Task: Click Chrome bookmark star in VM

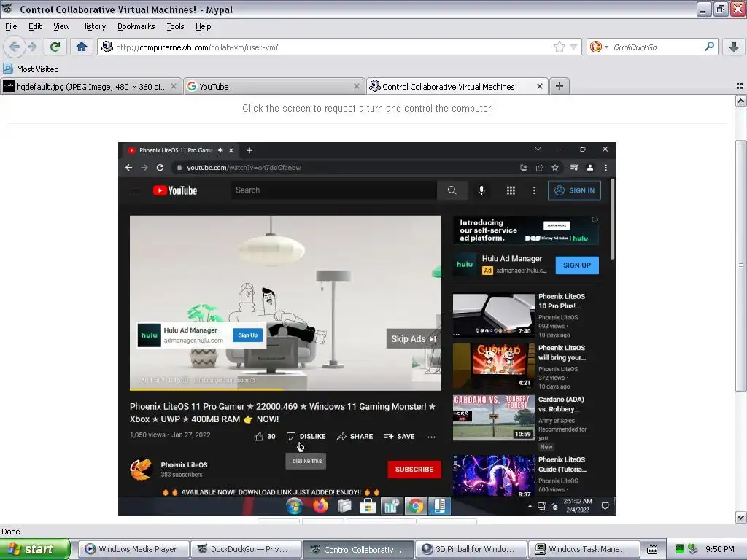Action: tap(555, 168)
